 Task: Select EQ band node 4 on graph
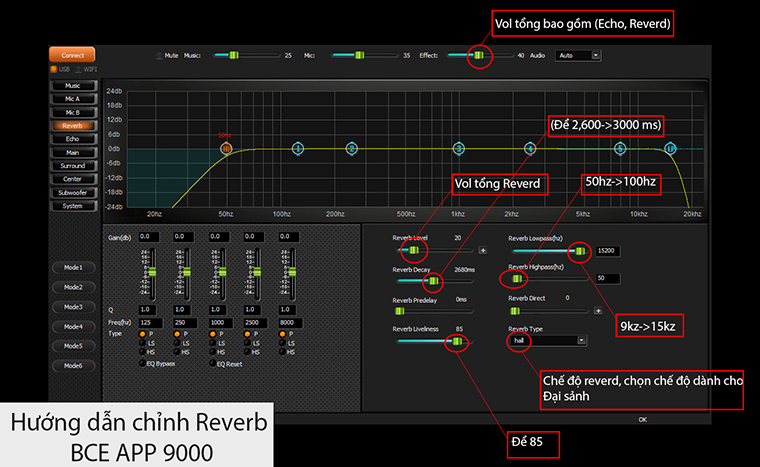tap(530, 148)
